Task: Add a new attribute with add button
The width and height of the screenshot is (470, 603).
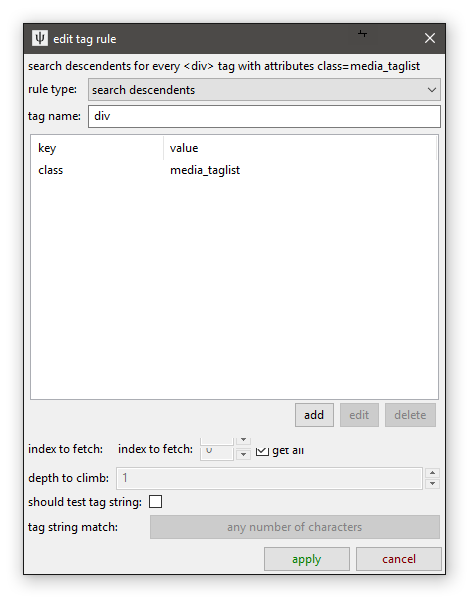Action: (314, 415)
